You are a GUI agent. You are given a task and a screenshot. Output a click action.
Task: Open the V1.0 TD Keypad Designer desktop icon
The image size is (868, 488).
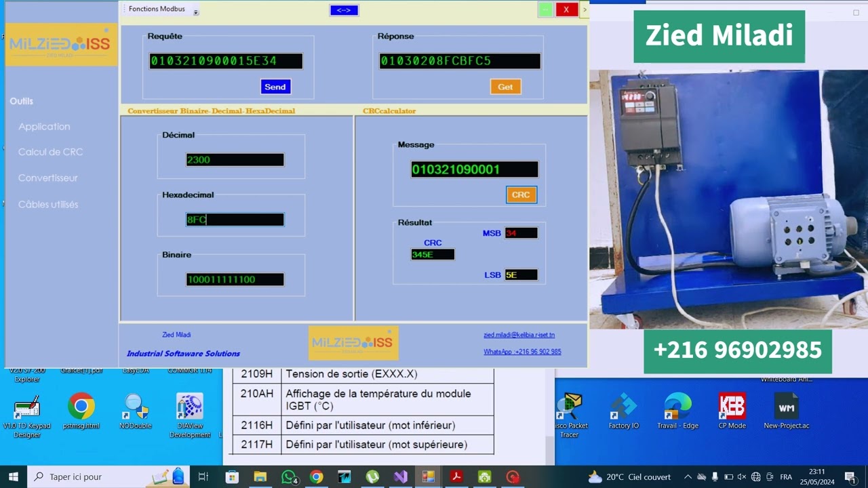(x=26, y=415)
